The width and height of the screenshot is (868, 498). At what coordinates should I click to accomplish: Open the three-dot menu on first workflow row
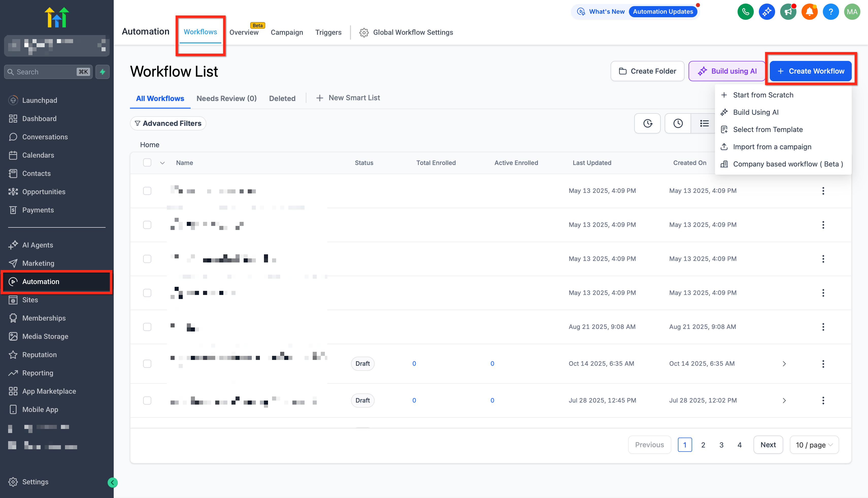[x=823, y=191]
